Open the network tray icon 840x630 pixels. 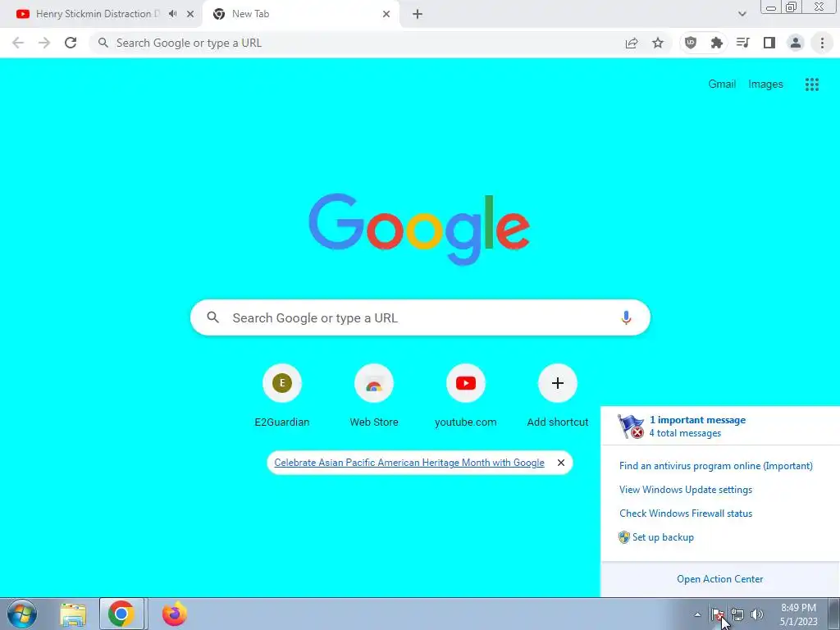coord(737,614)
